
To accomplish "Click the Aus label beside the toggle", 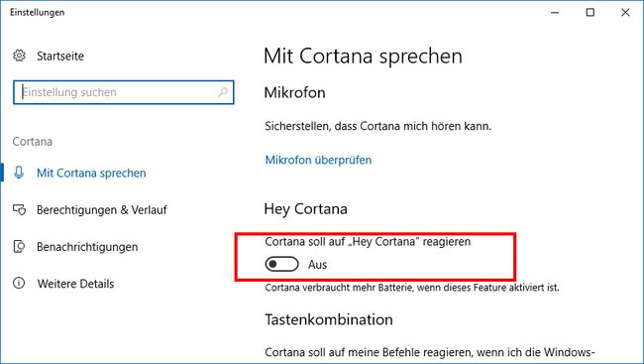I will (317, 265).
